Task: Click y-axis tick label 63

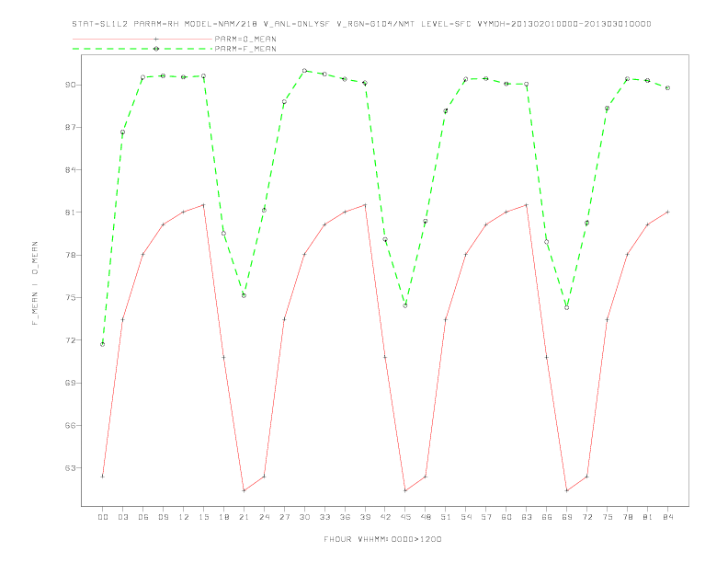Action: 71,467
